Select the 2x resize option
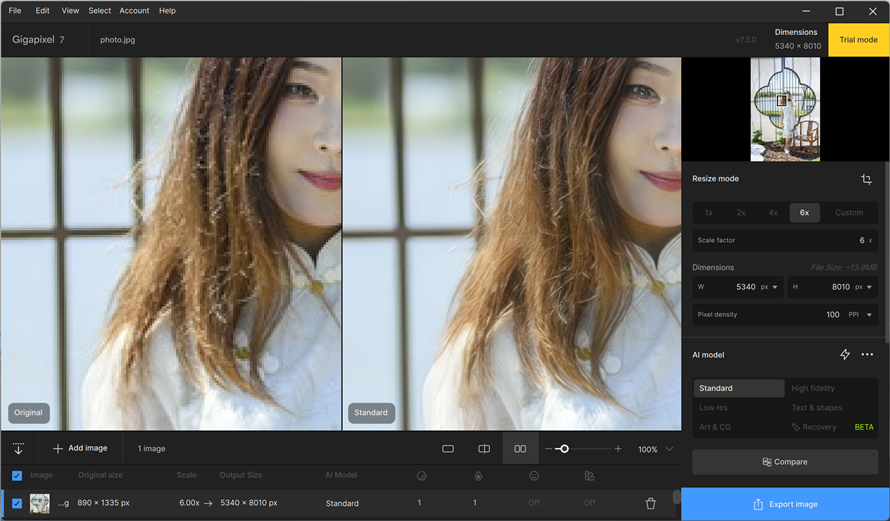This screenshot has width=890, height=521. (741, 213)
